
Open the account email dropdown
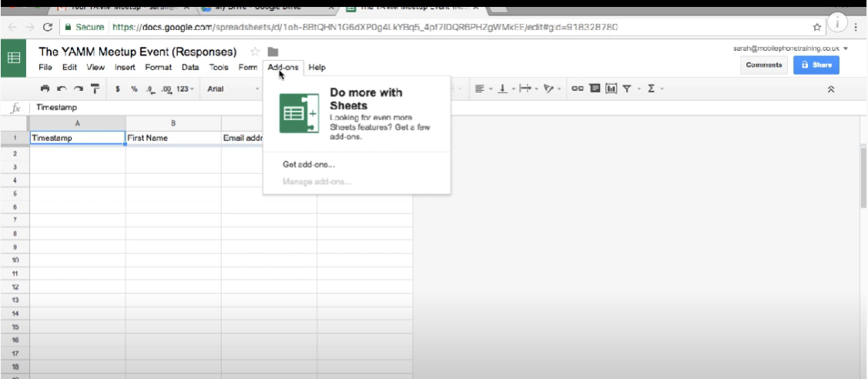click(x=790, y=49)
